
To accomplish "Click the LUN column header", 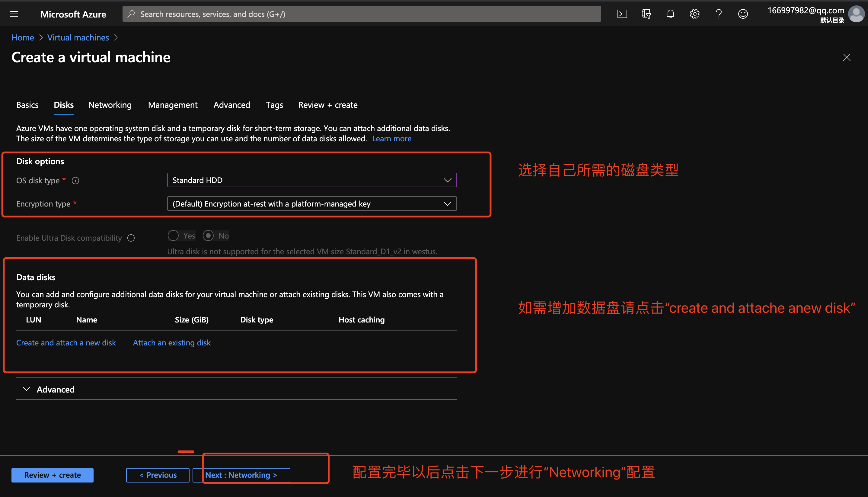I will (34, 320).
